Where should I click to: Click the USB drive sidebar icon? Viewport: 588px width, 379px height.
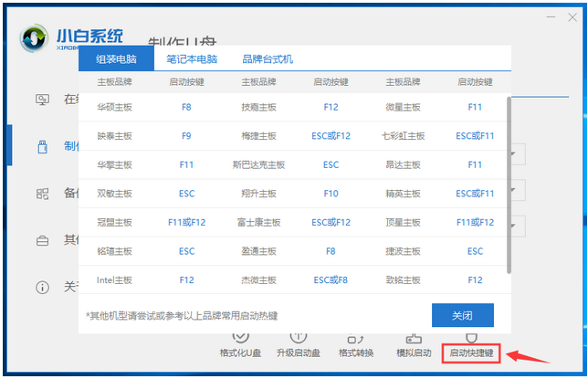42,146
